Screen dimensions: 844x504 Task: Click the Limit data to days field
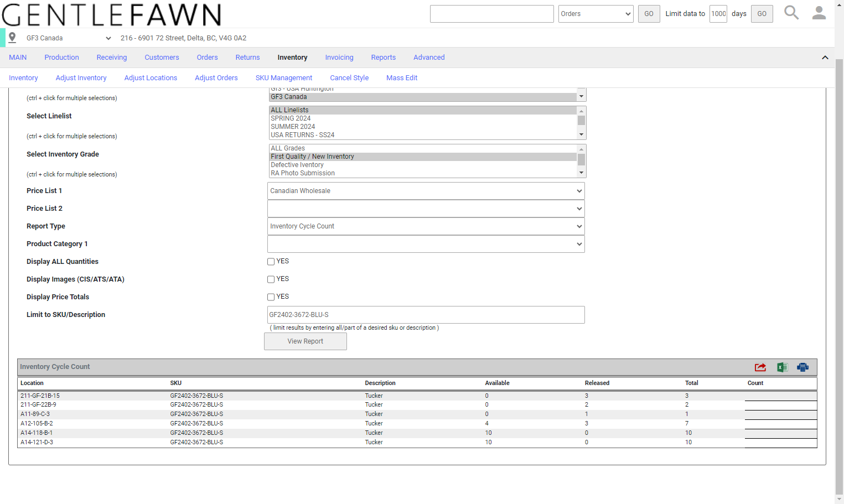coord(718,14)
